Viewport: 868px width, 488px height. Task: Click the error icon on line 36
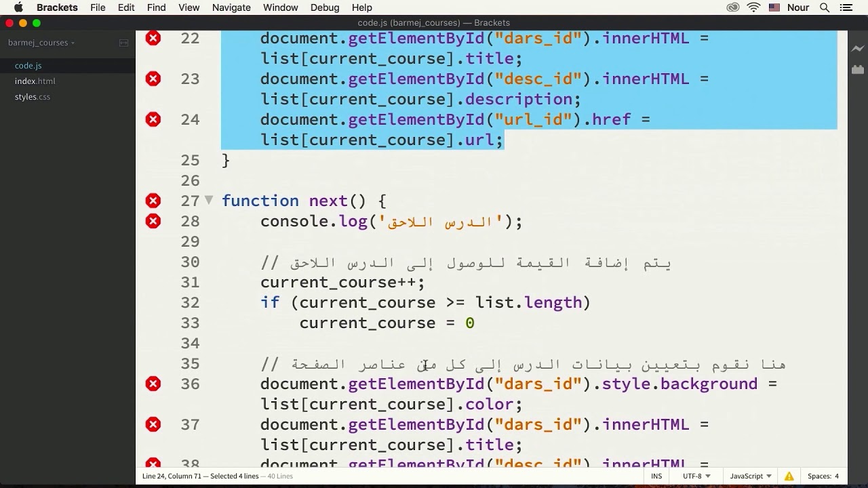153,384
